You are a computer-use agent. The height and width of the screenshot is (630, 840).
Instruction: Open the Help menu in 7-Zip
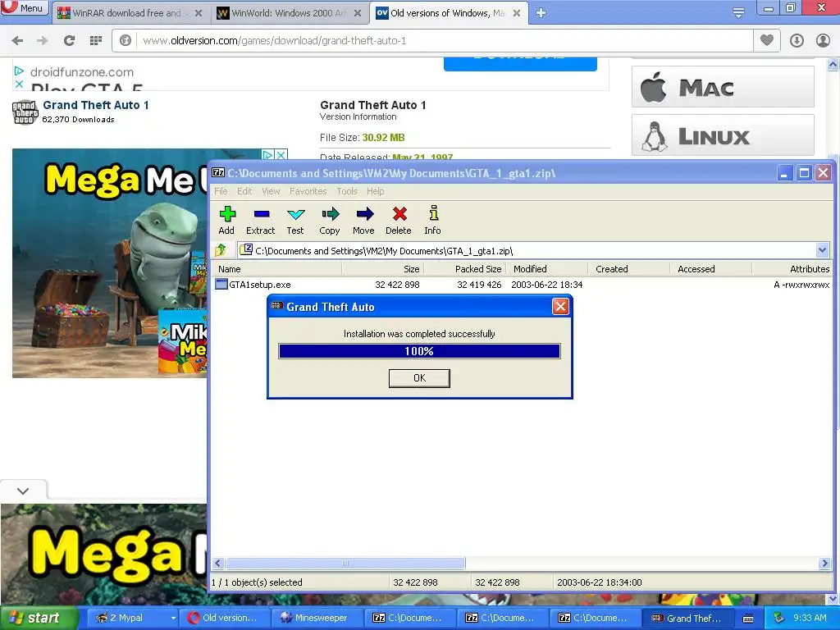(x=376, y=191)
